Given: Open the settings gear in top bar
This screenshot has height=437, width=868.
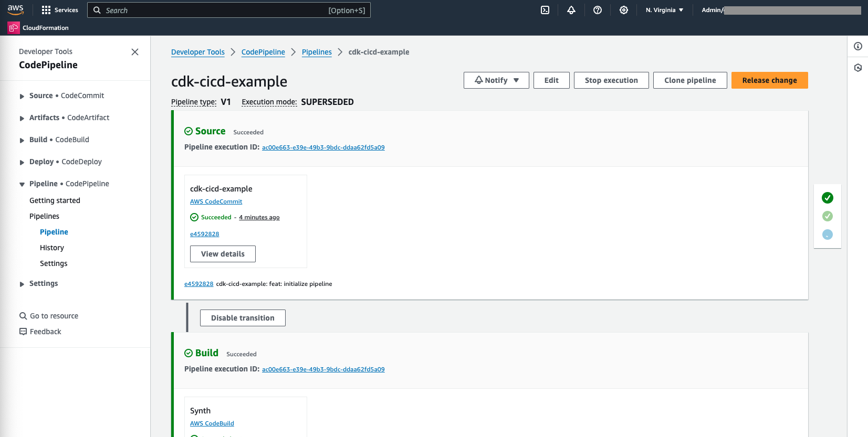Looking at the screenshot, I should (x=624, y=10).
